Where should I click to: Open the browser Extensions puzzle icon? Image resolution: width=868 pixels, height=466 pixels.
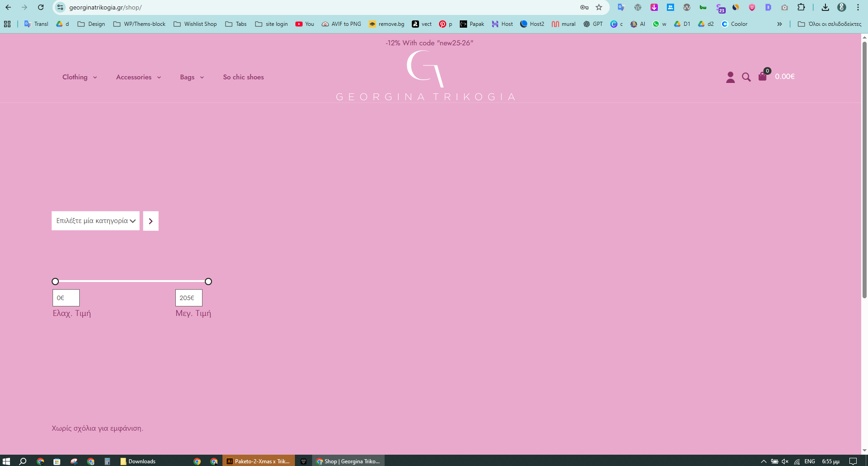click(801, 7)
